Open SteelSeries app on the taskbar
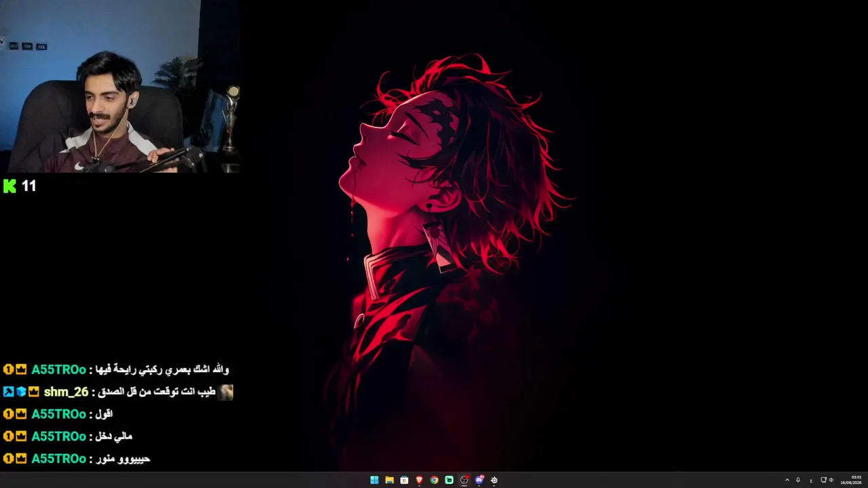Screen dimensions: 868x488 (x=494, y=480)
